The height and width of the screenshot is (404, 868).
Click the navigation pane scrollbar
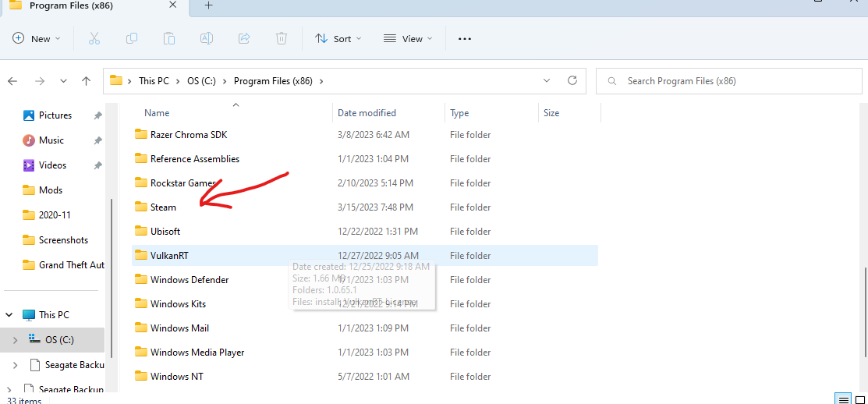[x=112, y=277]
